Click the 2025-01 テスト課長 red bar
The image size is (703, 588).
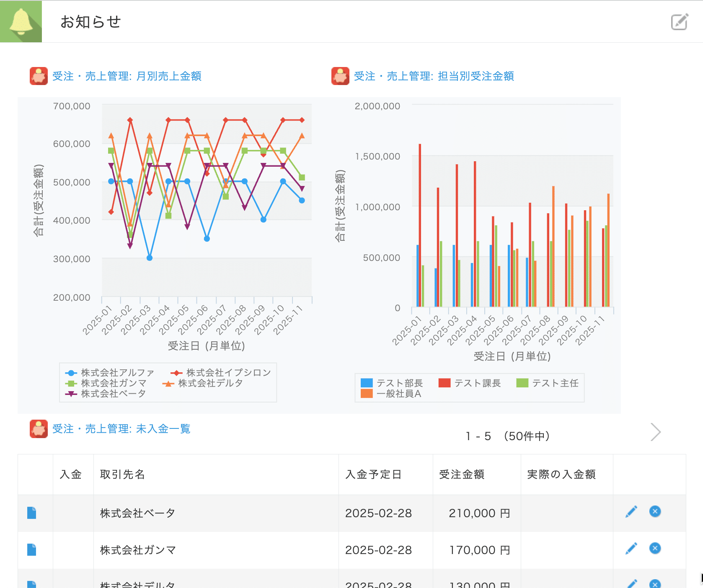(x=420, y=225)
